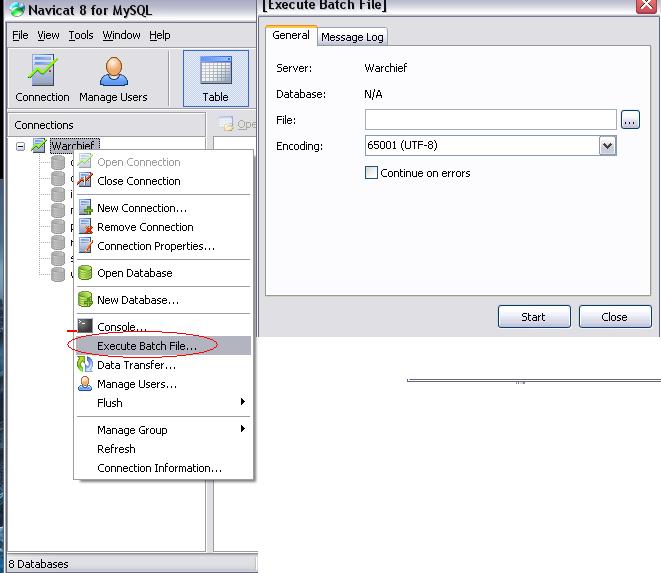The height and width of the screenshot is (573, 661).
Task: Switch to the Message Log tab
Action: pos(352,37)
